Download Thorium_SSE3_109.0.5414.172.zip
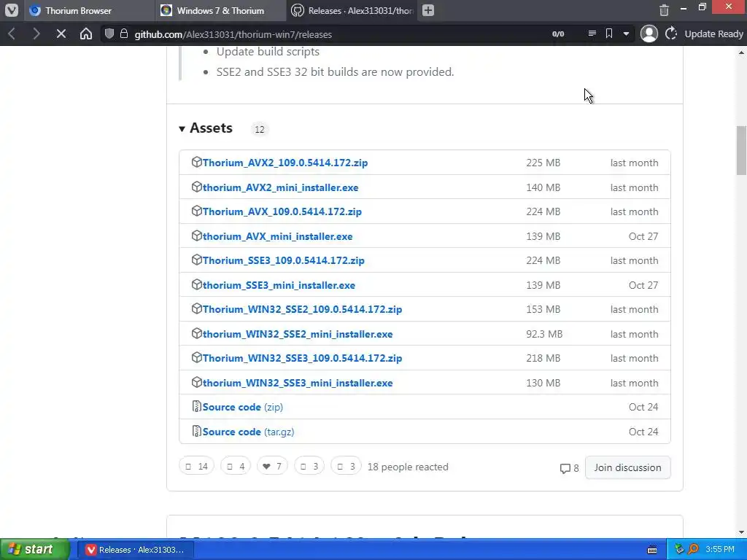Viewport: 747px width, 560px height. 284,260
